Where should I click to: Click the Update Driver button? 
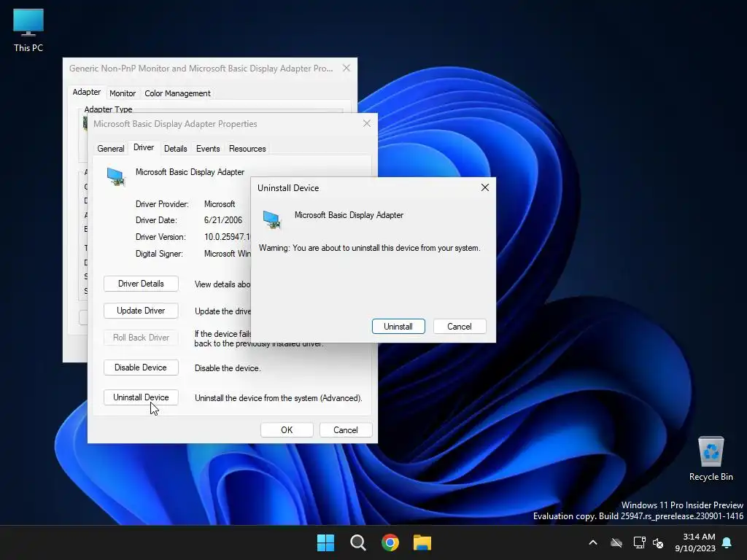tap(141, 311)
